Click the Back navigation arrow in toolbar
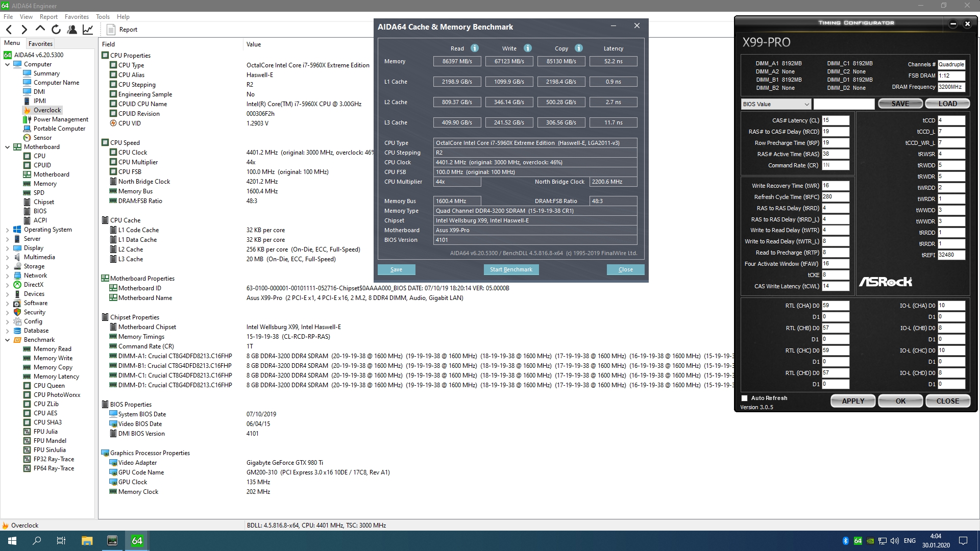 [x=9, y=30]
